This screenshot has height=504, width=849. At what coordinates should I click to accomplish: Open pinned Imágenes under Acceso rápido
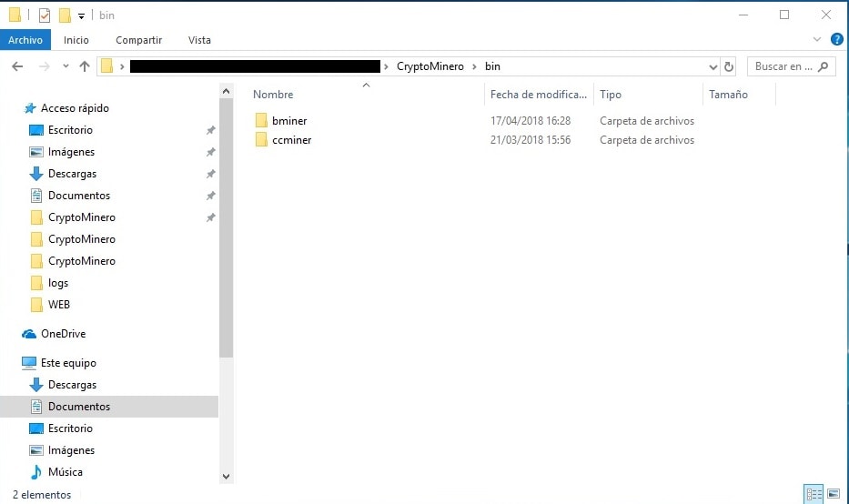(71, 152)
